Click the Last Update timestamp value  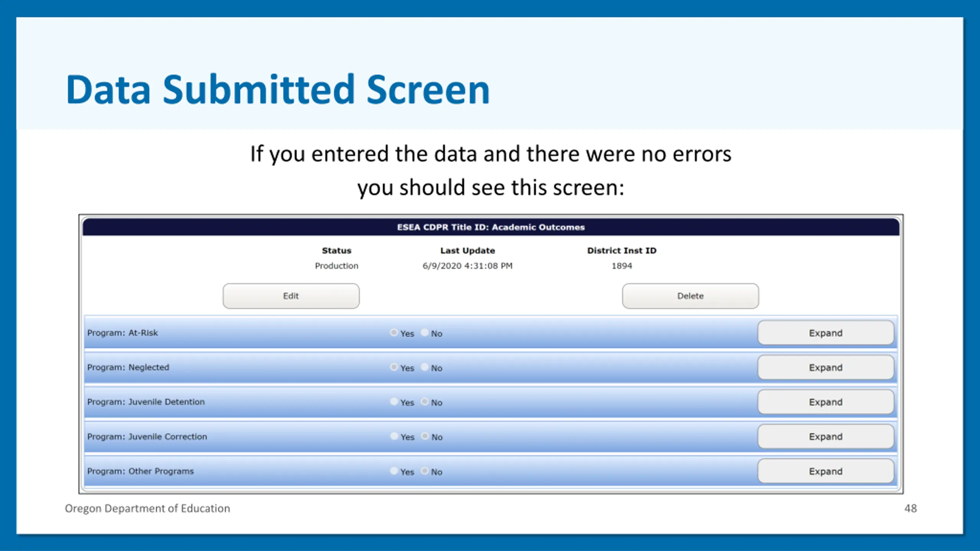tap(467, 266)
